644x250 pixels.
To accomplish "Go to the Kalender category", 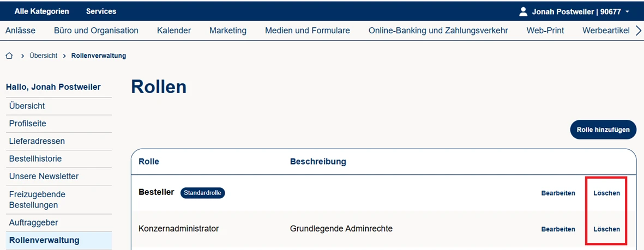I will click(174, 31).
